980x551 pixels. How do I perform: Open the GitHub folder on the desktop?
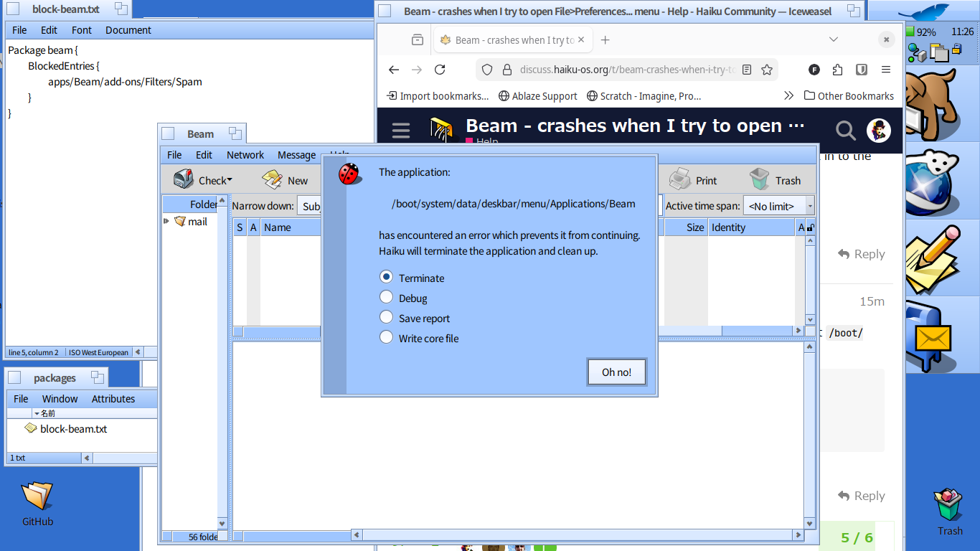pos(37,496)
